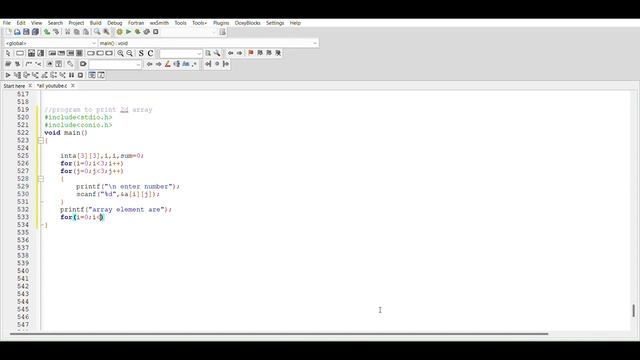The width and height of the screenshot is (640, 360).
Task: Pause the debugger with the break icon
Action: point(71,75)
